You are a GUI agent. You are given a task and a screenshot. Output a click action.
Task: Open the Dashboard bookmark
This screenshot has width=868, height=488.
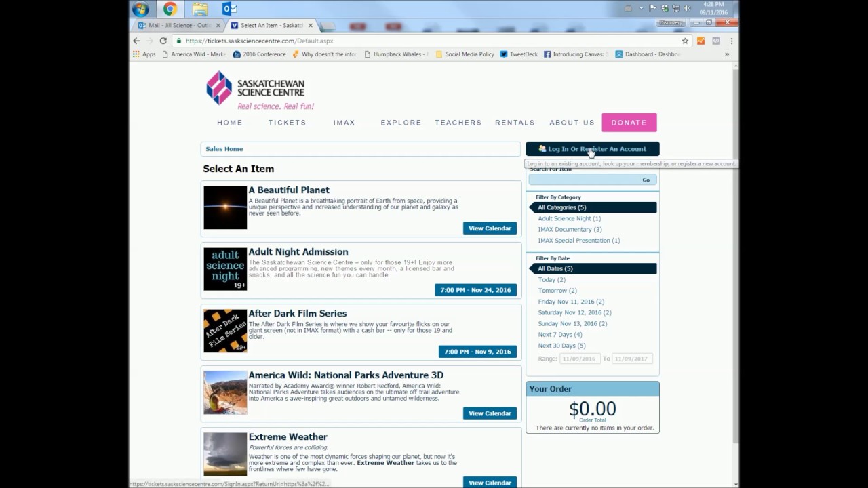pos(648,54)
